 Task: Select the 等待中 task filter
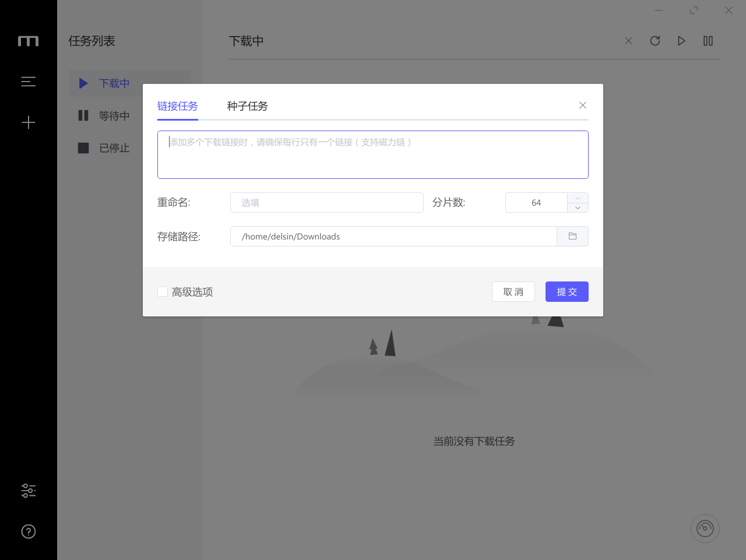(114, 115)
